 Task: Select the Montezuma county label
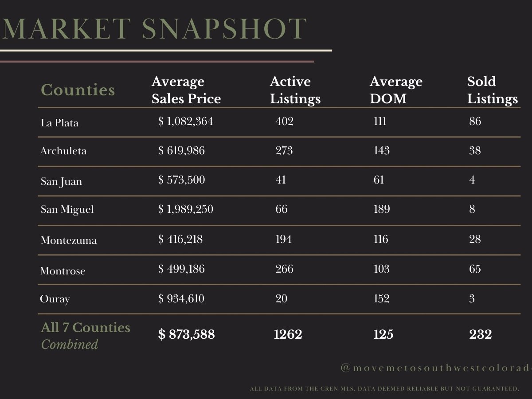(x=69, y=240)
